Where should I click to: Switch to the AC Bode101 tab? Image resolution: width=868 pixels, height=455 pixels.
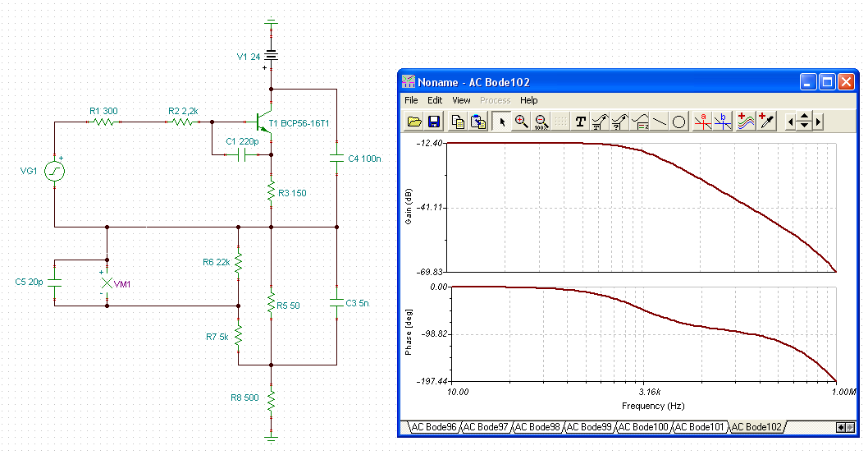tap(699, 427)
